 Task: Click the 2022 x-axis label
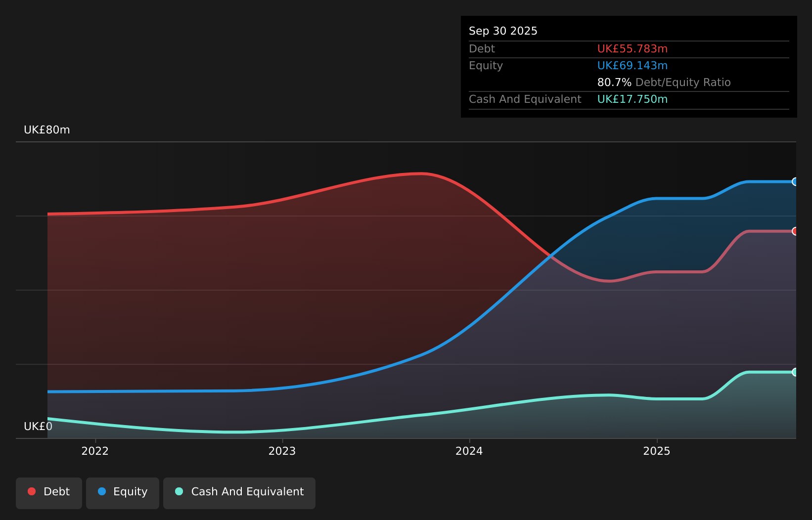click(95, 451)
